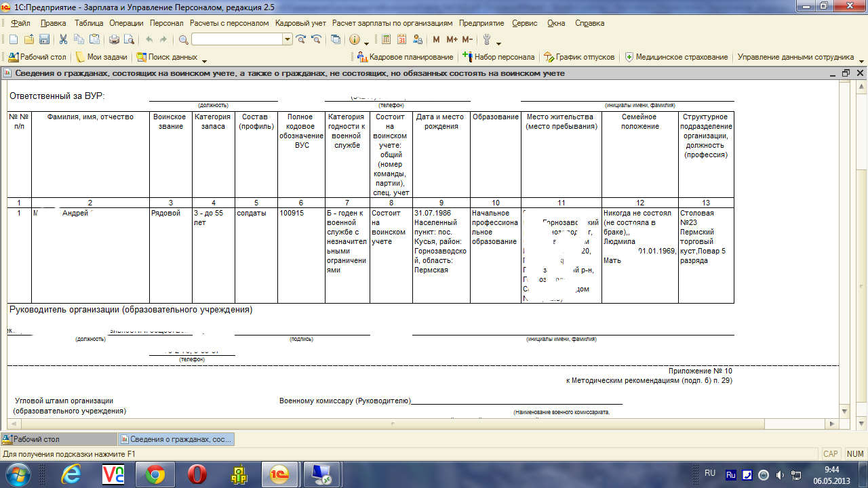
Task: Select the cell containing 100915
Action: 301,255
